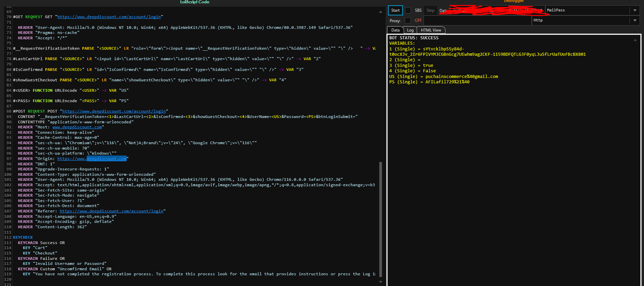The height and width of the screenshot is (286, 644).
Task: Click the 'VARIABLES:' heading in Data output
Action: (x=402, y=43)
